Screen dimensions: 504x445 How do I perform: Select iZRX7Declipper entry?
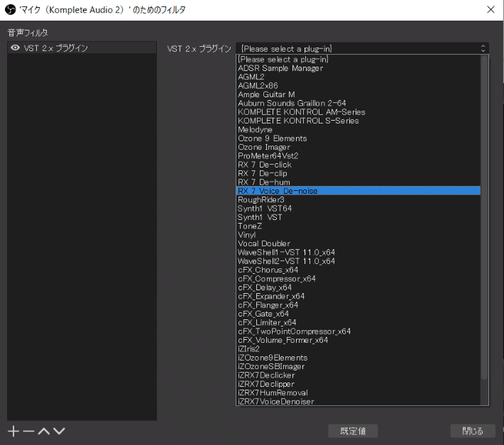[x=358, y=384]
